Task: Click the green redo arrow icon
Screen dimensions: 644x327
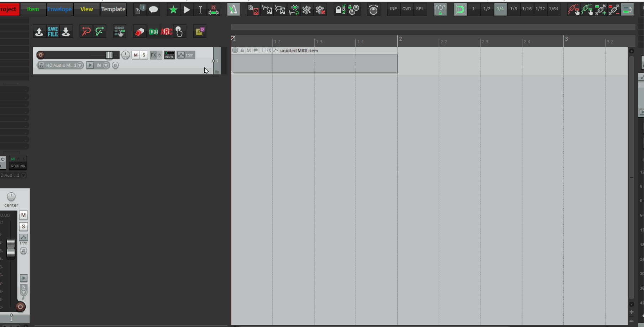Action: tap(100, 32)
